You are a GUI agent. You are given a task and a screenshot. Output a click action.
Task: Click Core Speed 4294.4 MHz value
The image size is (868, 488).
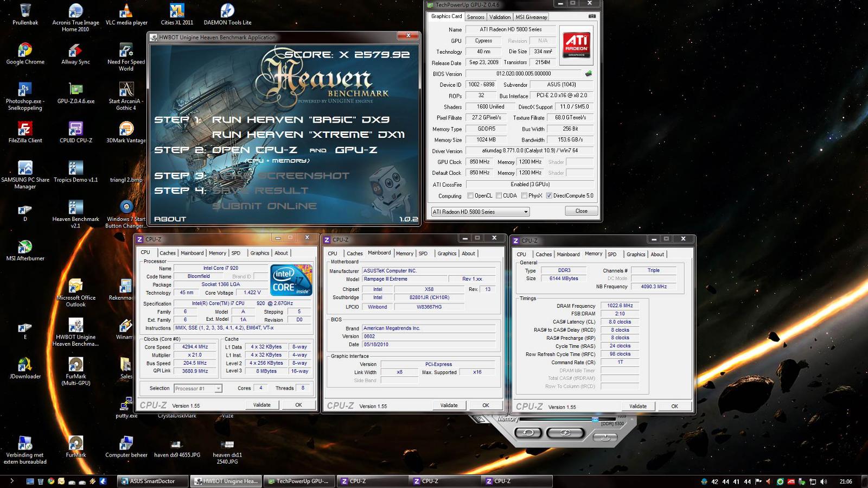[195, 347]
